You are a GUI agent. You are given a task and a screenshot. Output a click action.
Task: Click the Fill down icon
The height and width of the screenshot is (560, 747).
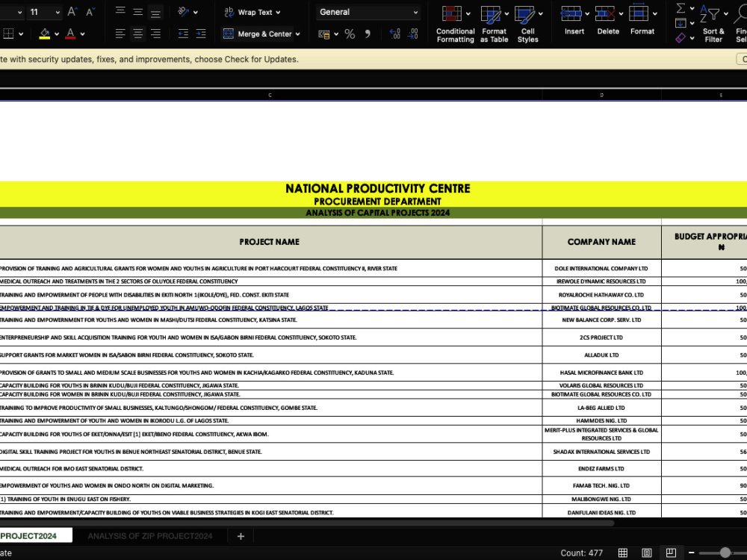tap(681, 23)
